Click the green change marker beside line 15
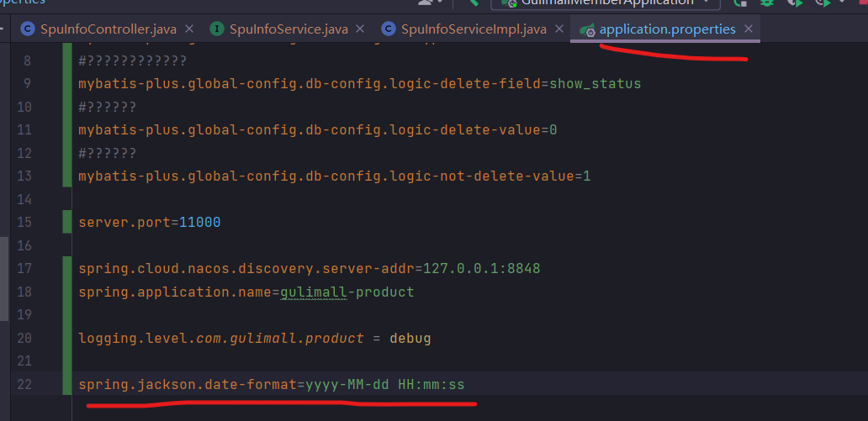The image size is (868, 421). [x=67, y=223]
